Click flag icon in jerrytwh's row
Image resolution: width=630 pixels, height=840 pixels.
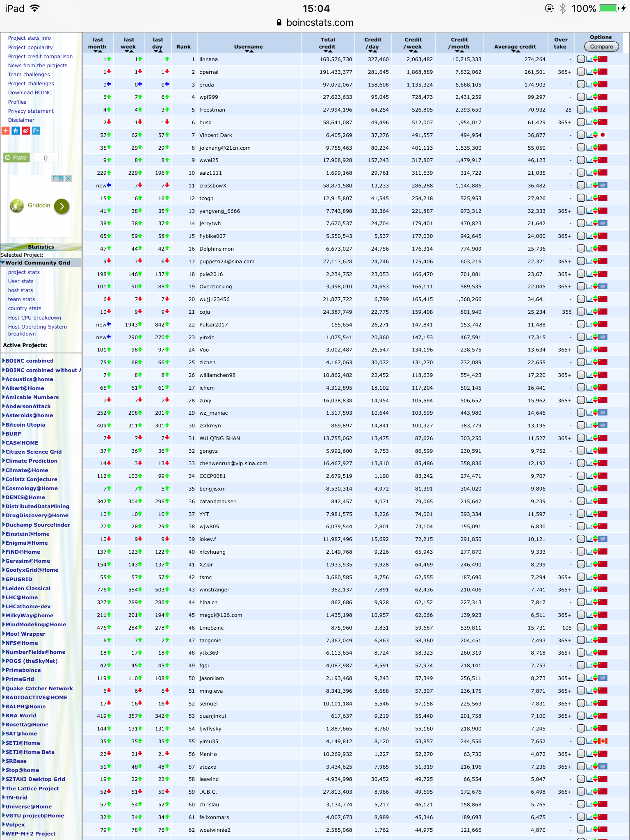coord(603,224)
